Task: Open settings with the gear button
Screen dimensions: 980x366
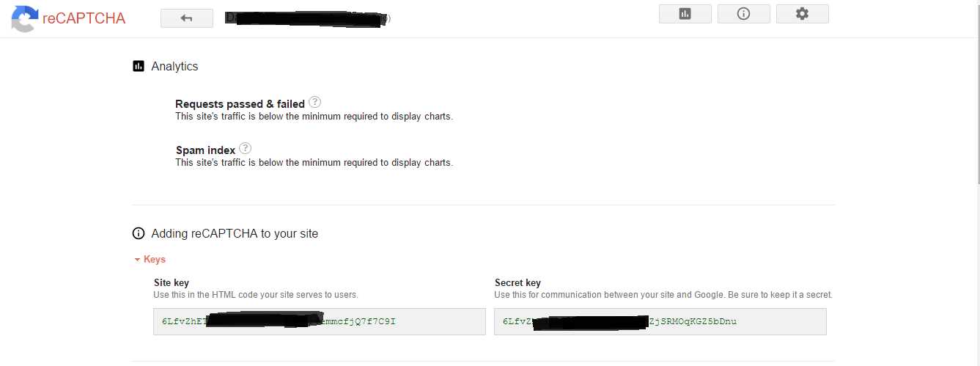Action: click(x=802, y=14)
